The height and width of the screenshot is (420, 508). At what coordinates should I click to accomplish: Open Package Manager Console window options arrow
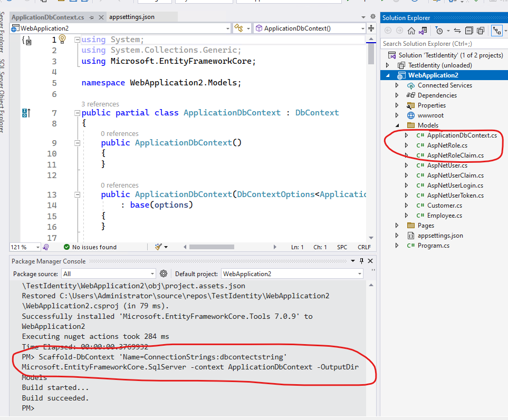[x=353, y=261]
